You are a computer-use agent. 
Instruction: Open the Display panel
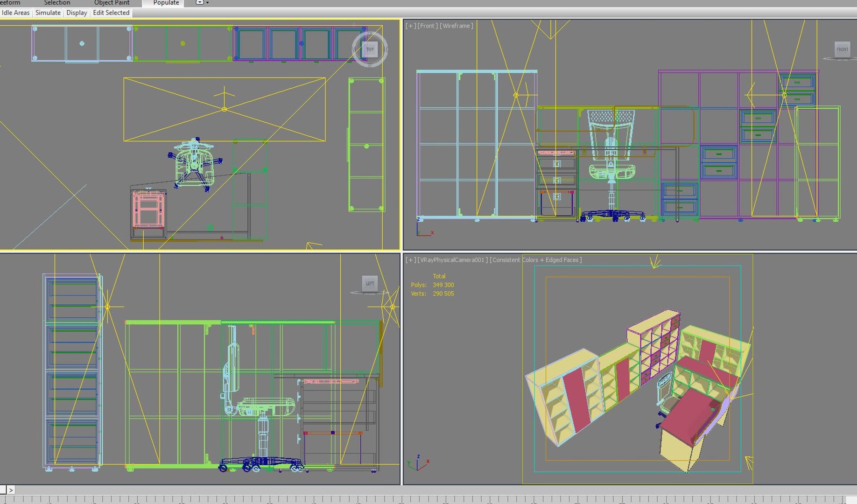(77, 13)
